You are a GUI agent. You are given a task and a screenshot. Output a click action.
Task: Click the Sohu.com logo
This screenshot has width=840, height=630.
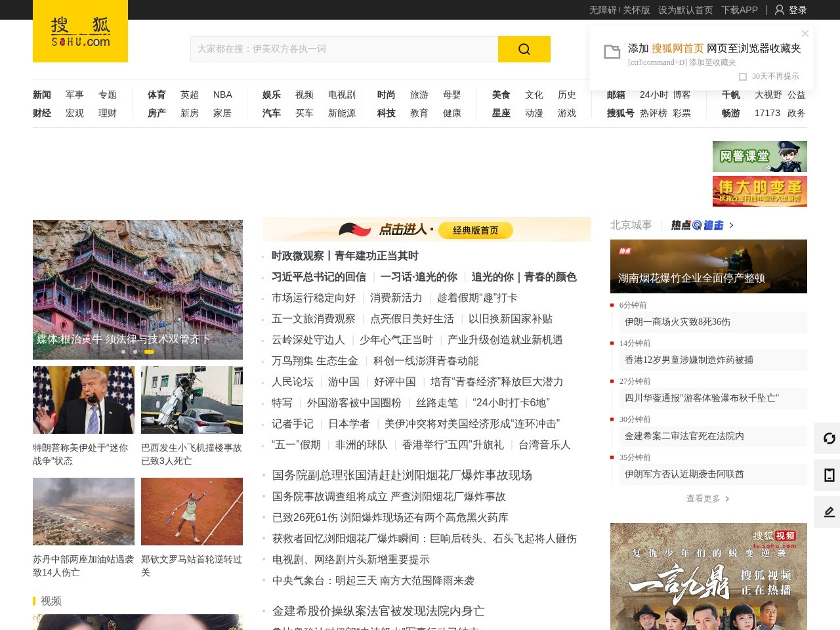80,31
